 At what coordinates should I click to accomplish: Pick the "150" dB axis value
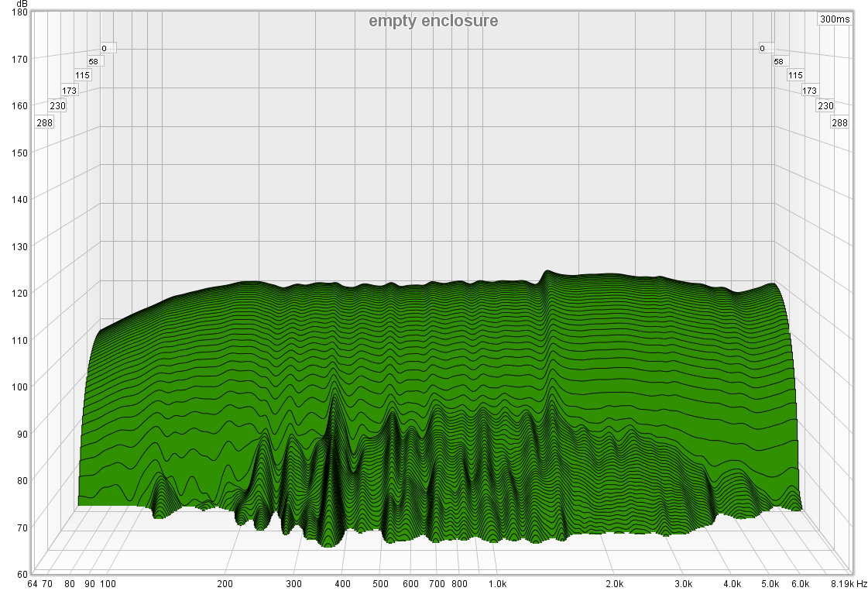19,153
